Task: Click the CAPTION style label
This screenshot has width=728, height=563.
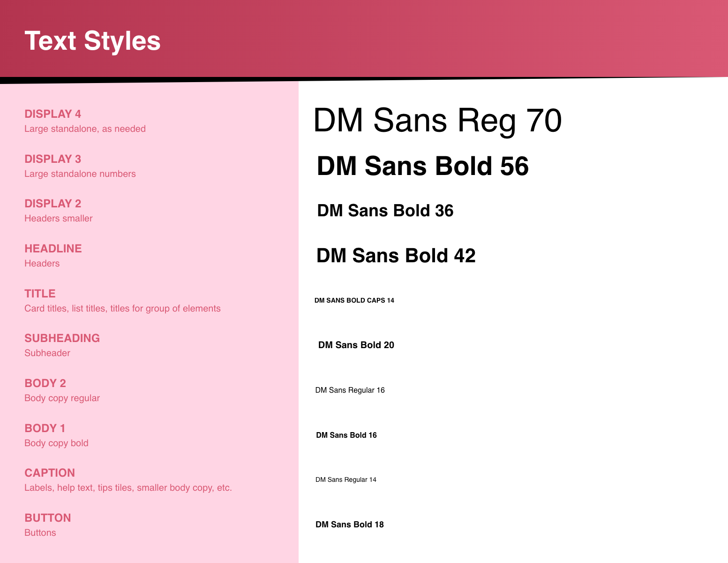Action: [x=50, y=473]
